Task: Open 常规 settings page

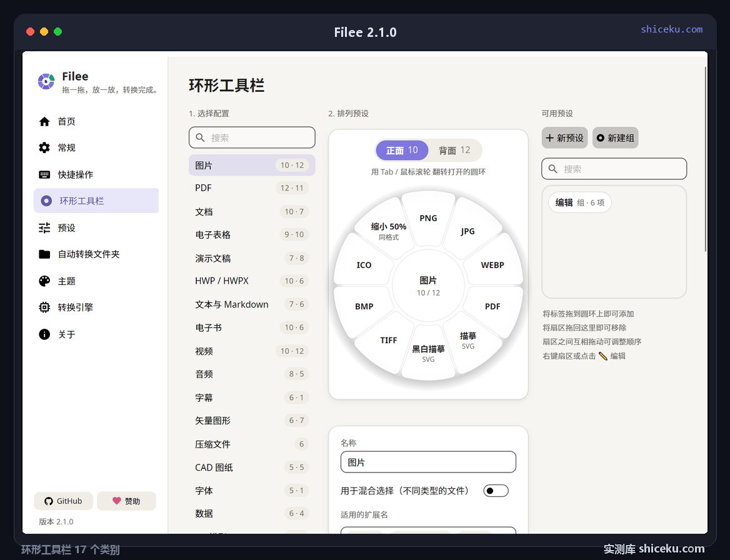Action: (96, 148)
